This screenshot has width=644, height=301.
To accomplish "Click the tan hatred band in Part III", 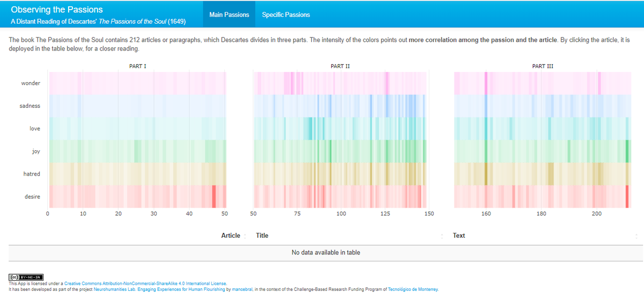I will point(542,174).
